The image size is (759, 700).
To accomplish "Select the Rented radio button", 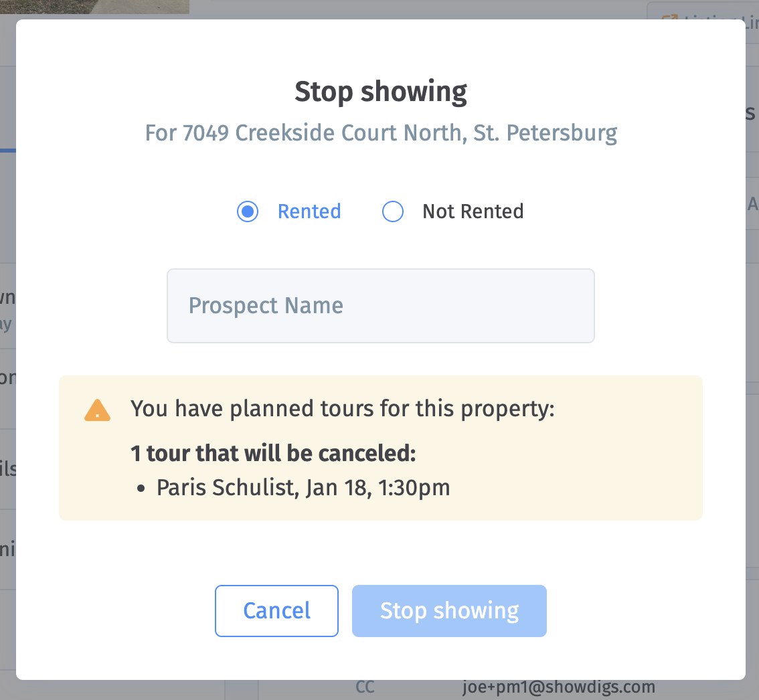I will tap(248, 212).
